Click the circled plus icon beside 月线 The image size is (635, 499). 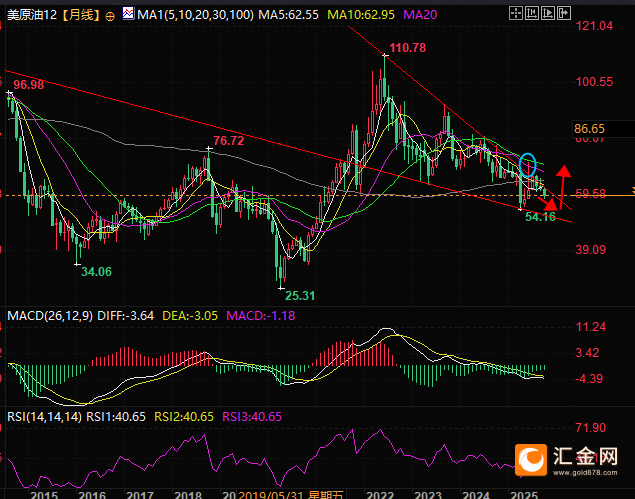pos(109,17)
